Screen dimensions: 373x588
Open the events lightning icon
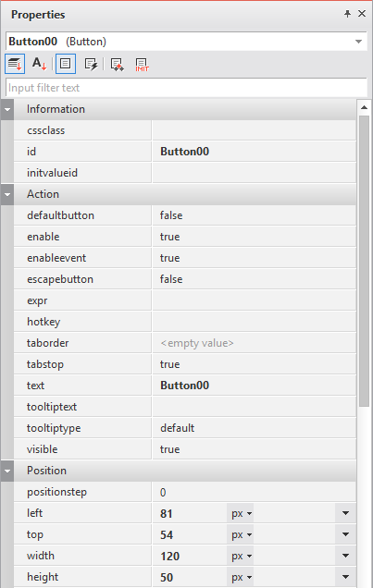91,64
